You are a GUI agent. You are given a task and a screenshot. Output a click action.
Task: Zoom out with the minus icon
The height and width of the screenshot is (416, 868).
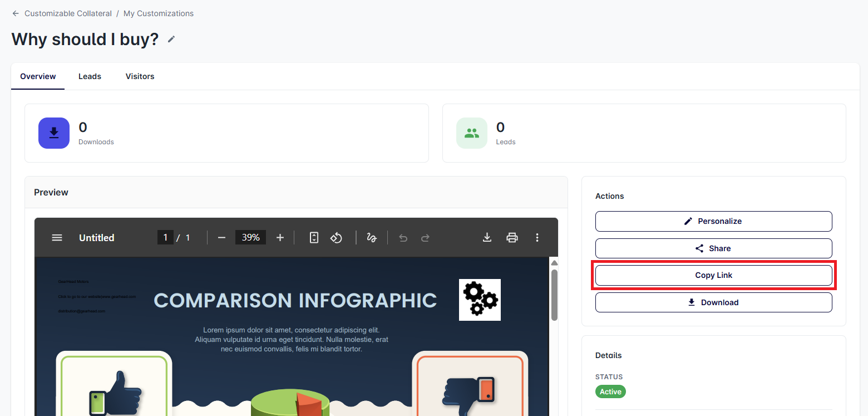[221, 238]
